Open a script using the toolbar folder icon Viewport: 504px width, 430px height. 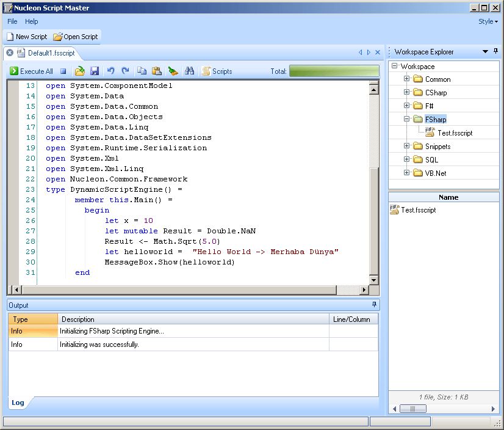80,71
